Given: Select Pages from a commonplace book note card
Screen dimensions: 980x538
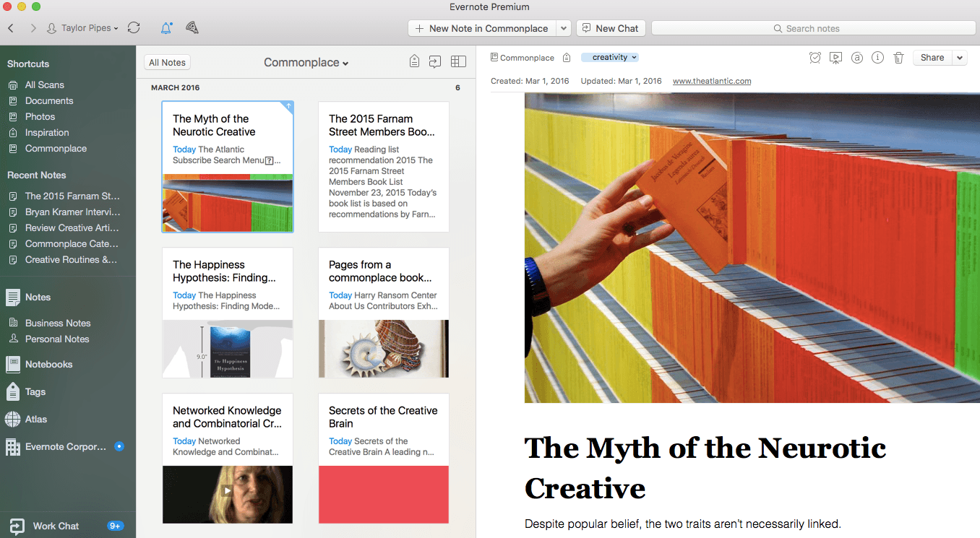Looking at the screenshot, I should point(384,313).
